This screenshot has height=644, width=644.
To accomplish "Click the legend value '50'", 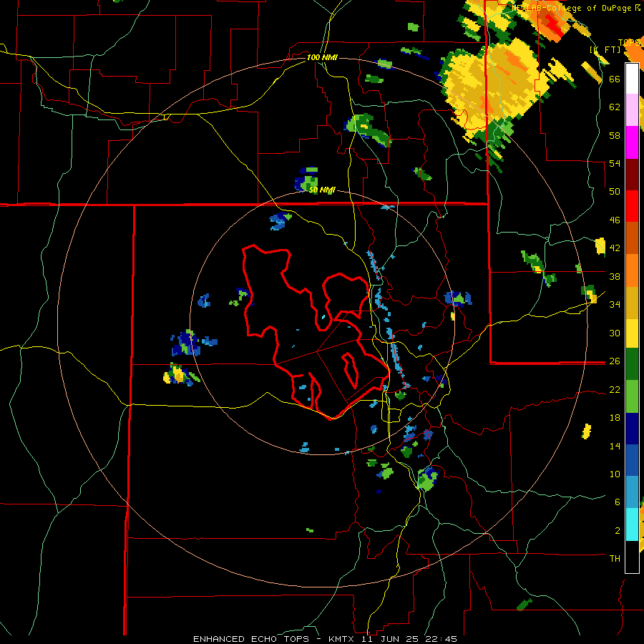I will [x=615, y=191].
